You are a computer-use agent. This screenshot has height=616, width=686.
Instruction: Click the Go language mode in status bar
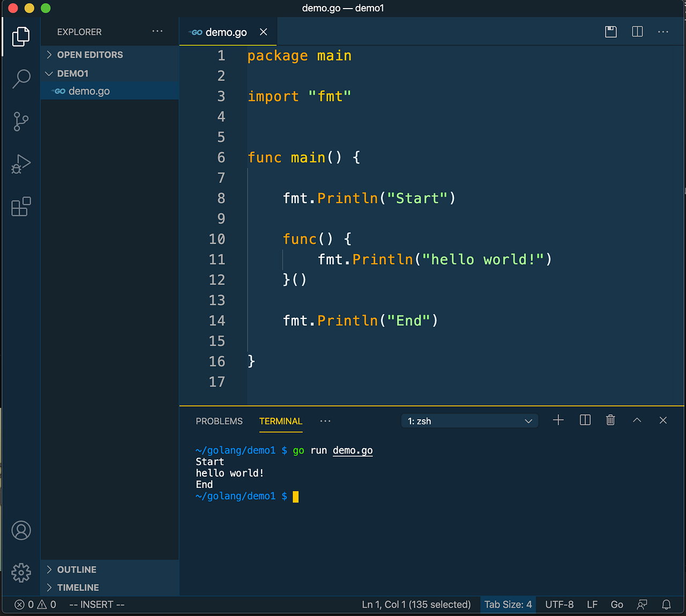coord(617,604)
